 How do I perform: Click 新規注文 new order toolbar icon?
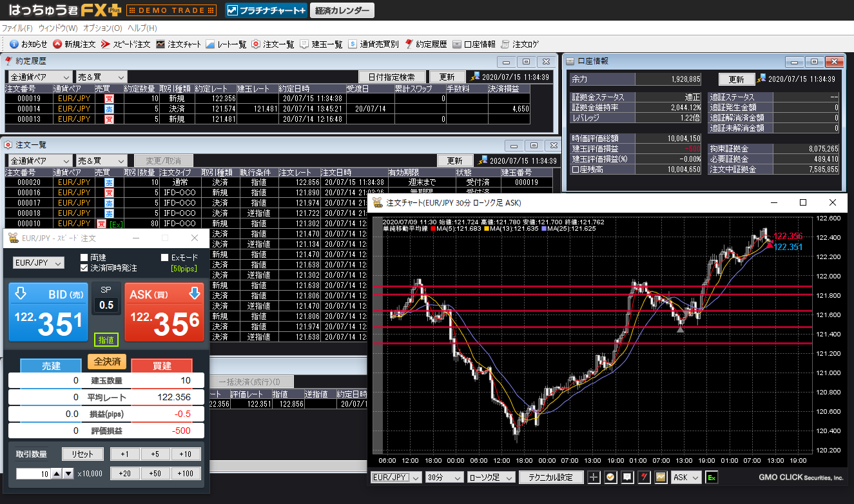(x=74, y=44)
